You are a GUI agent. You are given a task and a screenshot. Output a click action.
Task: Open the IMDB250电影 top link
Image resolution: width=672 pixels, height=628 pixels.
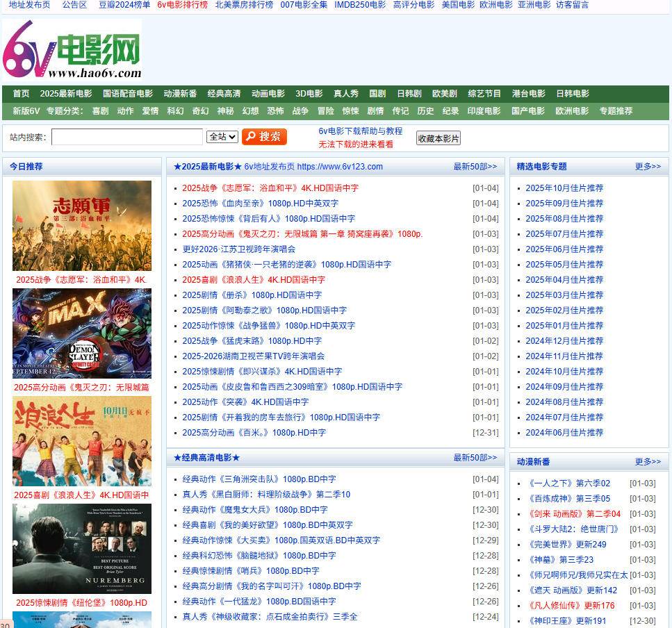tap(359, 5)
